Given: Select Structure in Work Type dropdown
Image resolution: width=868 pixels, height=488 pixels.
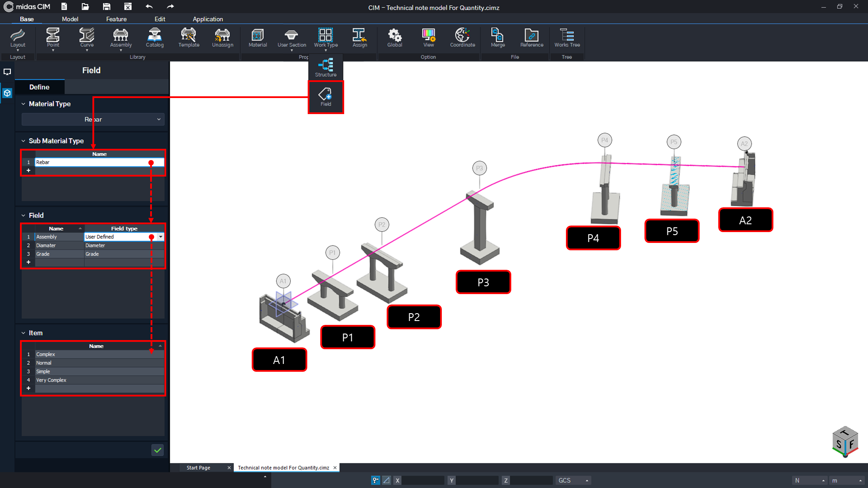Looking at the screenshot, I should pyautogui.click(x=326, y=68).
